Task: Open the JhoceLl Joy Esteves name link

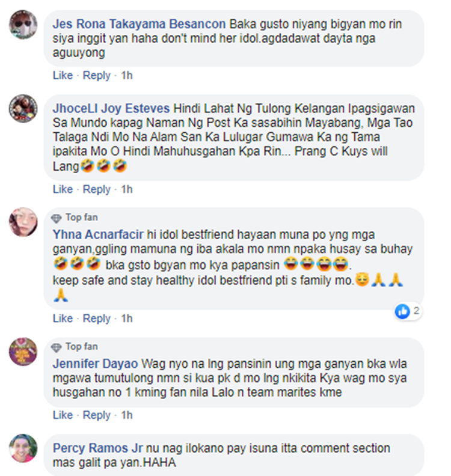Action: [111, 108]
